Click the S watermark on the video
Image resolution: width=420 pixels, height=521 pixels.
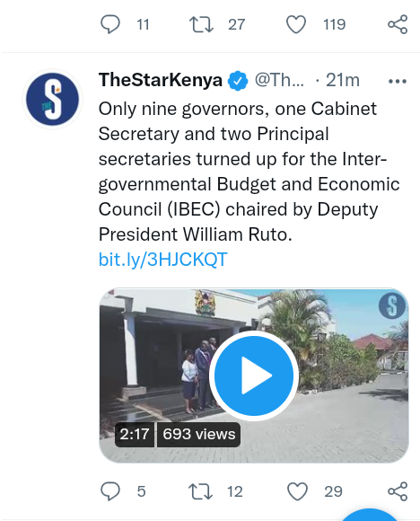click(x=392, y=306)
